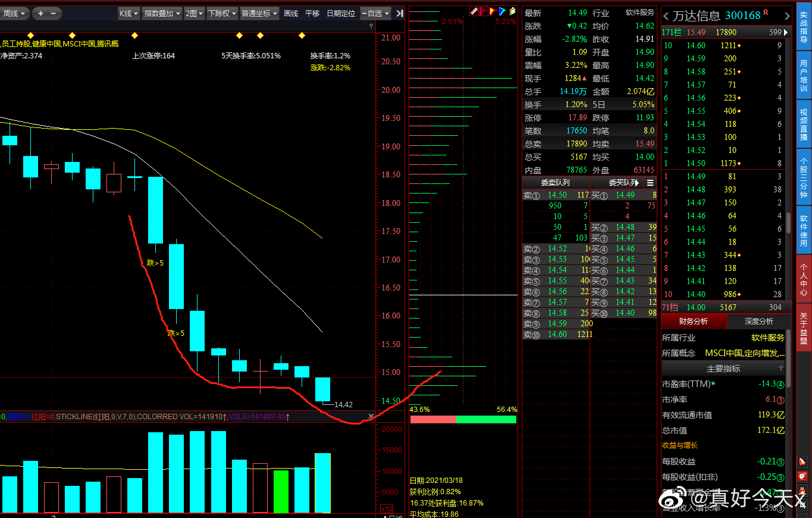The width and height of the screenshot is (812, 518).
Task: Switch to the 深度分析 tab
Action: (x=758, y=322)
